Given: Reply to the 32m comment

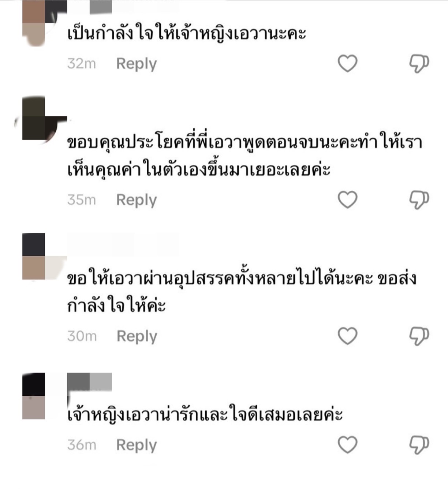Looking at the screenshot, I should [137, 64].
